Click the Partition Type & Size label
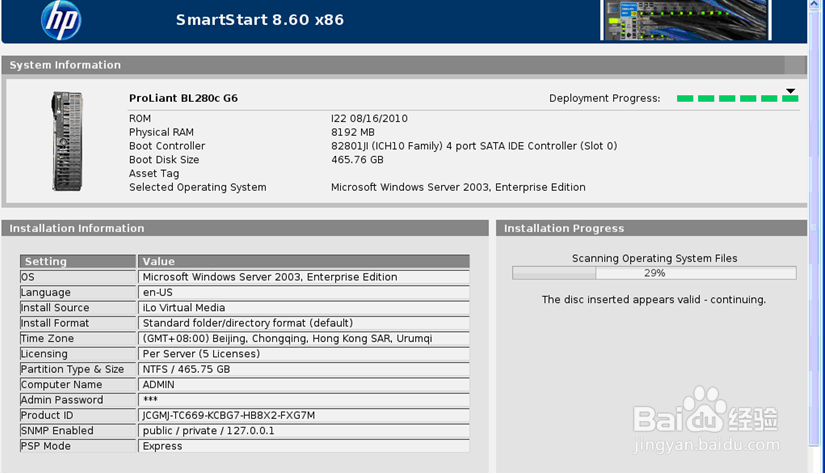Viewport: 825px width, 474px height. 72,369
